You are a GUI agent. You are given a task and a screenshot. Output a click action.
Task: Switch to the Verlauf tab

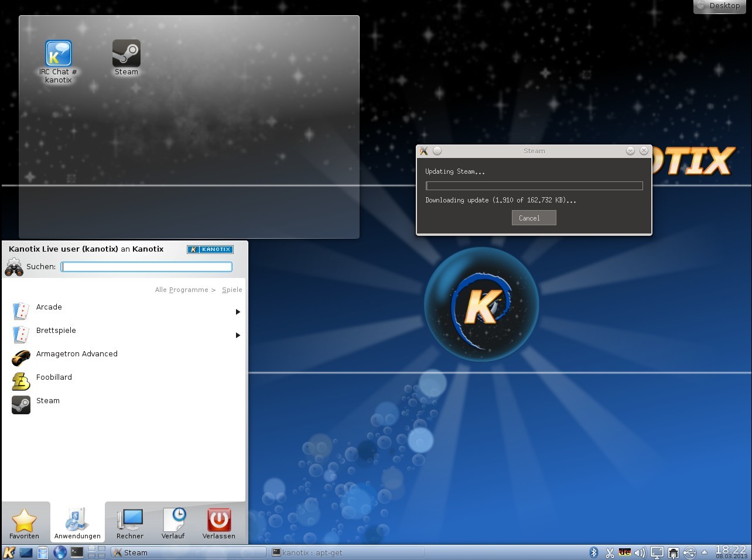pyautogui.click(x=173, y=523)
